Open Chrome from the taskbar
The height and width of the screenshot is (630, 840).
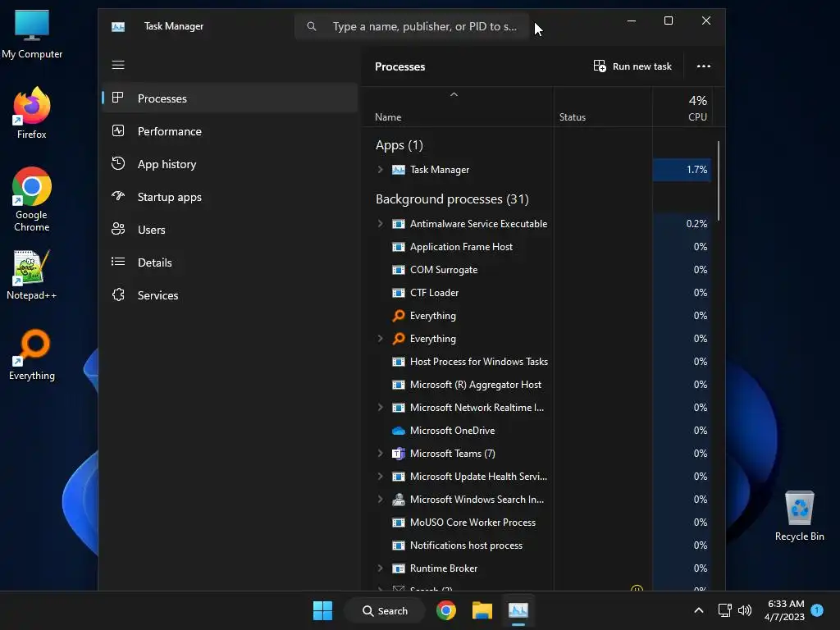click(x=445, y=610)
